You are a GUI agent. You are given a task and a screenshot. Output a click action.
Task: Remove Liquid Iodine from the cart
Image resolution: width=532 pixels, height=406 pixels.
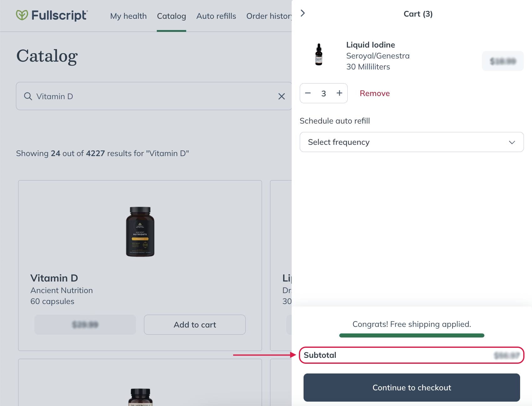coord(375,93)
